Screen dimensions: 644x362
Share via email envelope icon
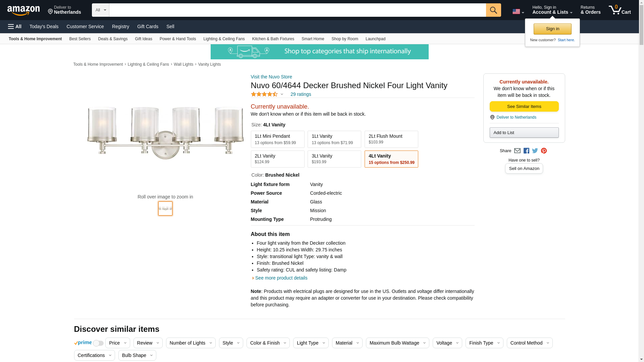pos(517,151)
